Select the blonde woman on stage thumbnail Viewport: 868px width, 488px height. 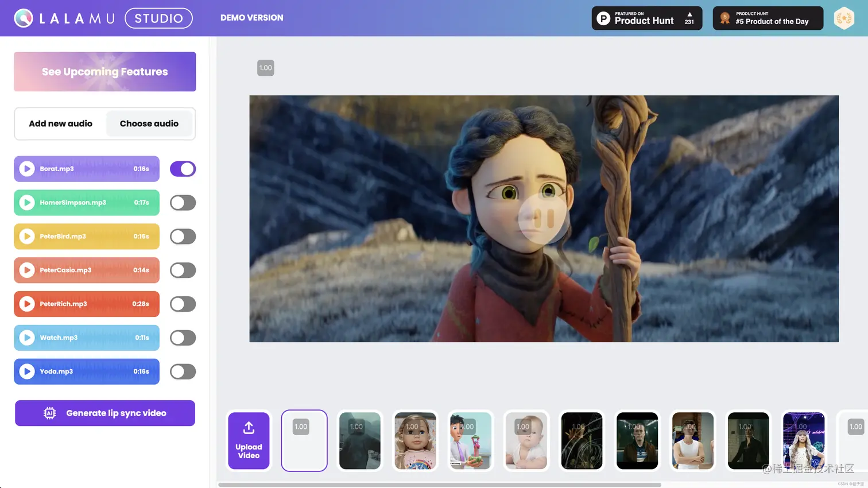click(804, 441)
